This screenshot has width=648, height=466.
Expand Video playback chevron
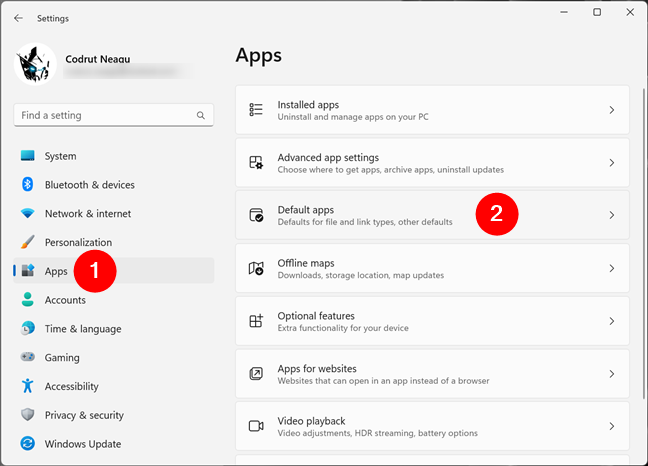[x=612, y=426]
